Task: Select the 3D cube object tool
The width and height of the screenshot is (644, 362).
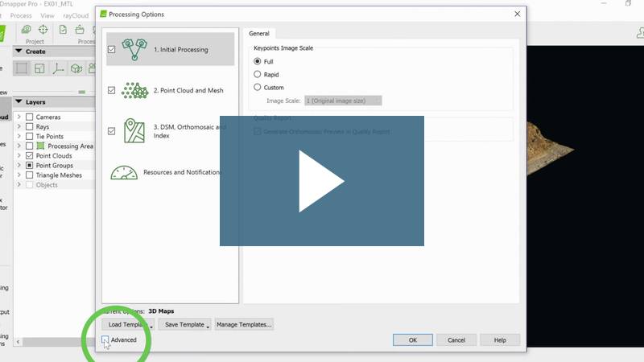Action: point(76,68)
